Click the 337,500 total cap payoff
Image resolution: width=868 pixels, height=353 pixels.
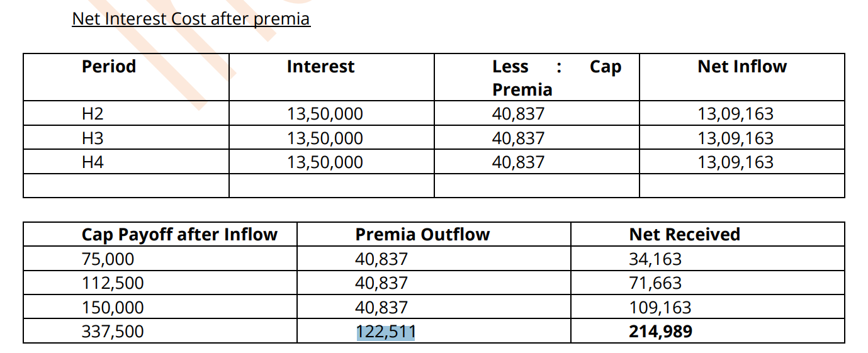coord(113,332)
